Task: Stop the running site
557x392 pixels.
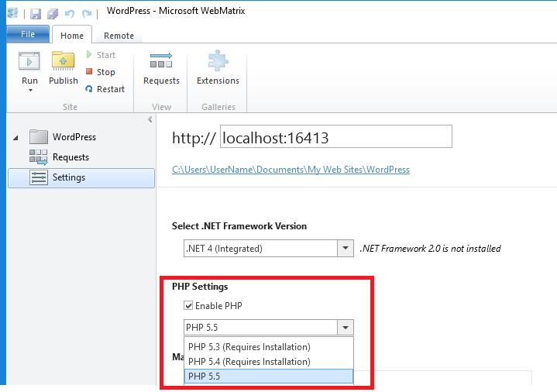Action: pyautogui.click(x=101, y=72)
